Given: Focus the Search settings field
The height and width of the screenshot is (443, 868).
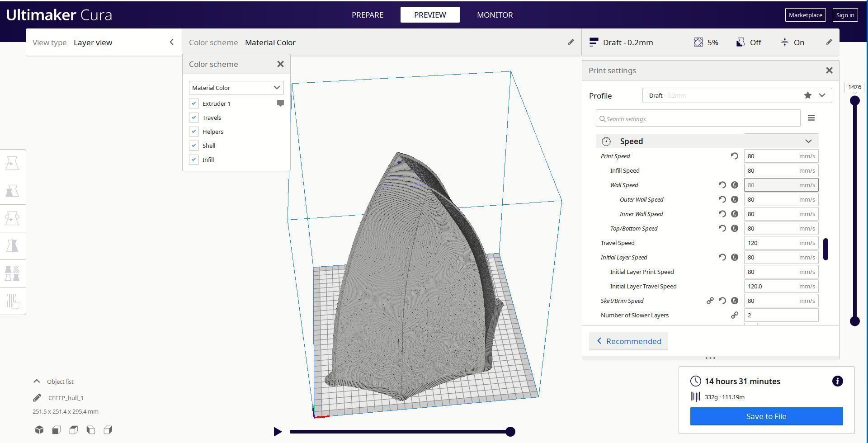Looking at the screenshot, I should [x=698, y=118].
